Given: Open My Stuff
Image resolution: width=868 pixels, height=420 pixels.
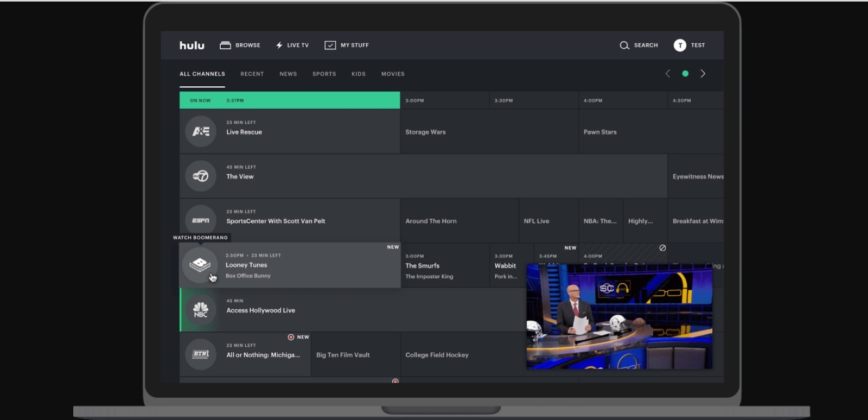Looking at the screenshot, I should point(347,46).
